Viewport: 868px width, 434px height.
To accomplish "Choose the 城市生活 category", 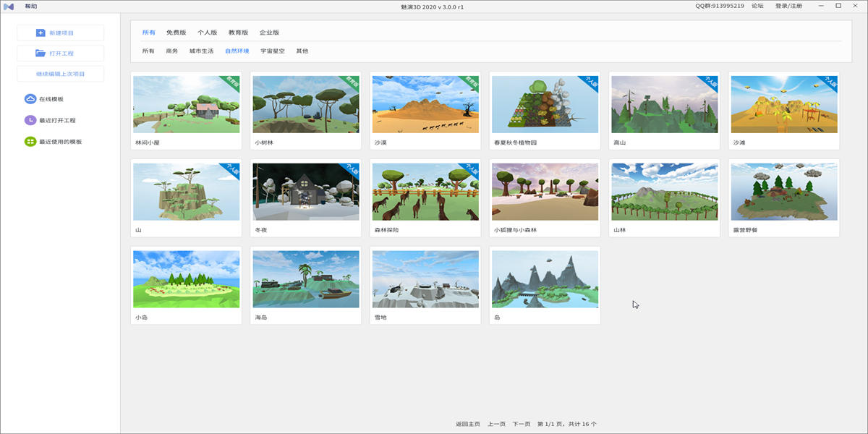I will (x=201, y=51).
